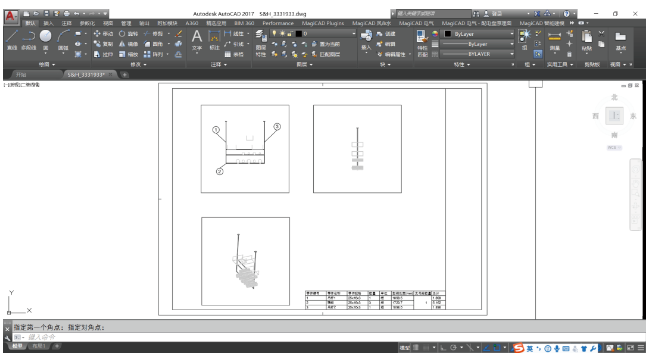Screen dimensions: 651x360
Task: Click the ViewCube top face
Action: pos(614,116)
